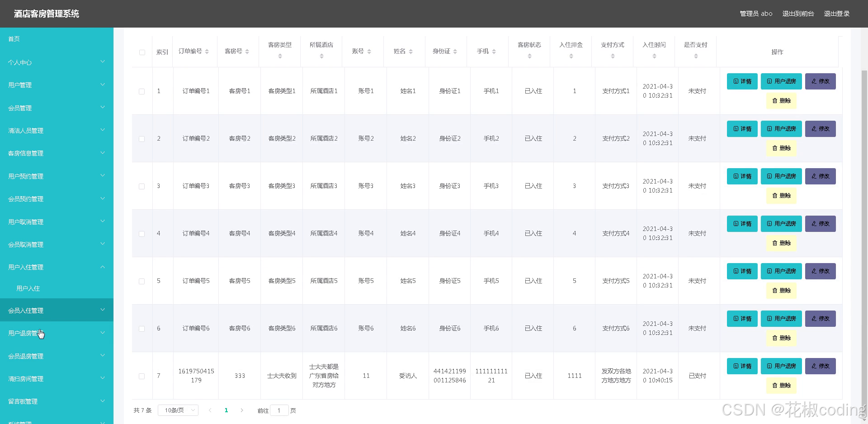Open 详情 for row 订单编号5
The height and width of the screenshot is (424, 868).
(742, 271)
